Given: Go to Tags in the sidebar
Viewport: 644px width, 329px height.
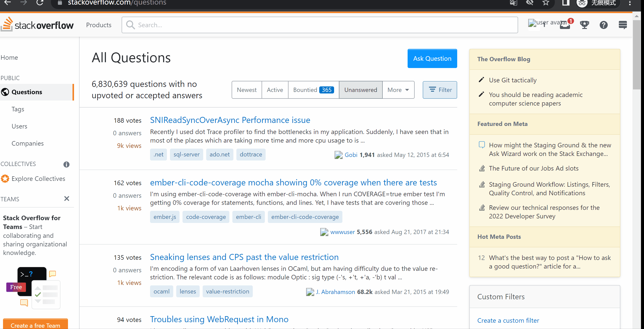Looking at the screenshot, I should coord(18,109).
